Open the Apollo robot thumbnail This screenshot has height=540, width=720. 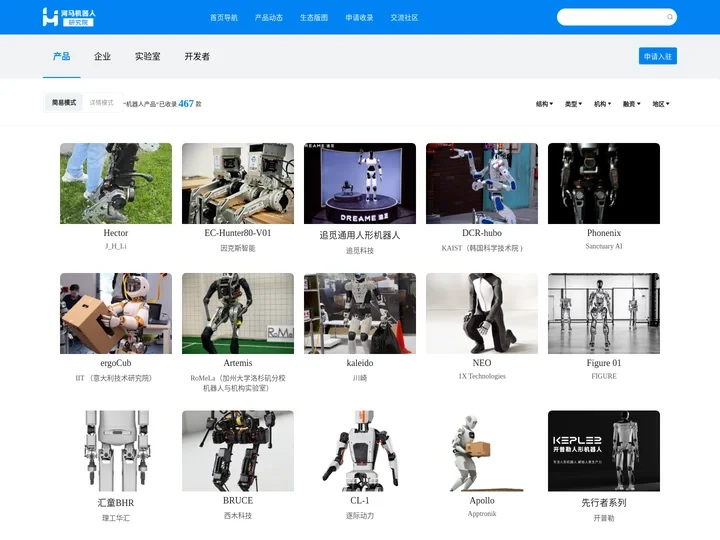pos(482,451)
